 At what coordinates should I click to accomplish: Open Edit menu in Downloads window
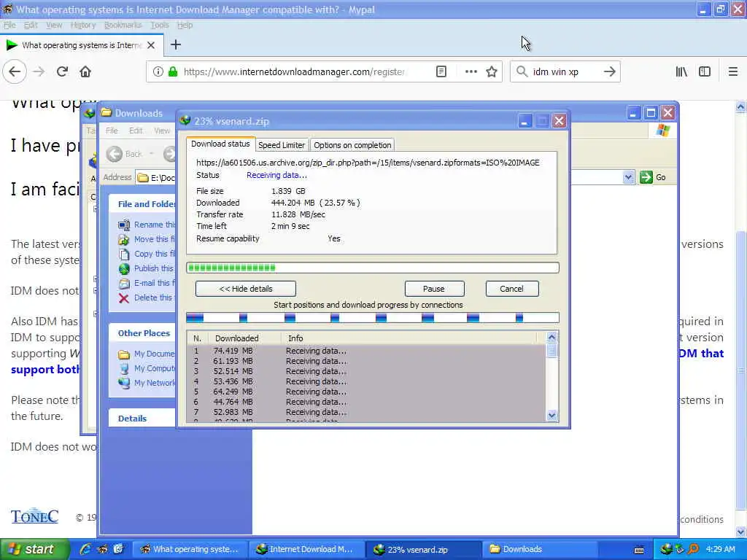coord(136,131)
